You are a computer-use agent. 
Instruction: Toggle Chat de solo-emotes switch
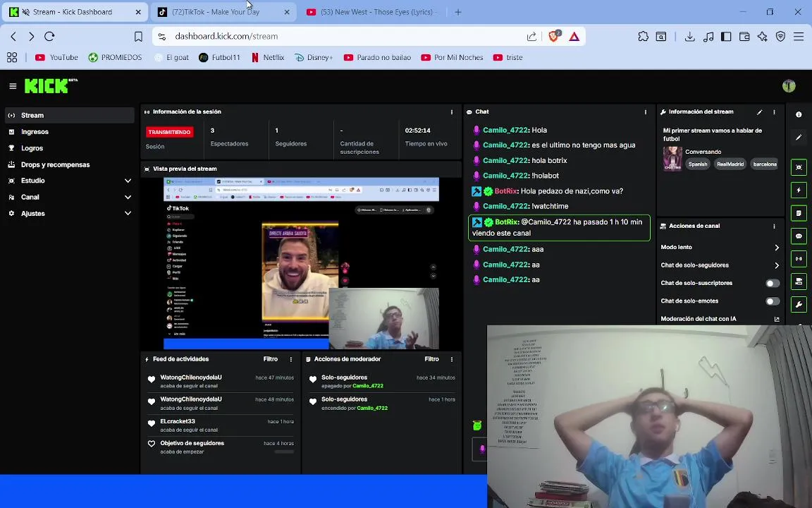click(x=772, y=301)
